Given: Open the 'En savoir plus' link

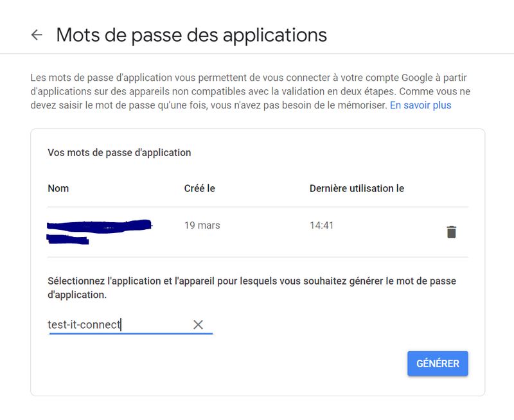Looking at the screenshot, I should [x=420, y=105].
